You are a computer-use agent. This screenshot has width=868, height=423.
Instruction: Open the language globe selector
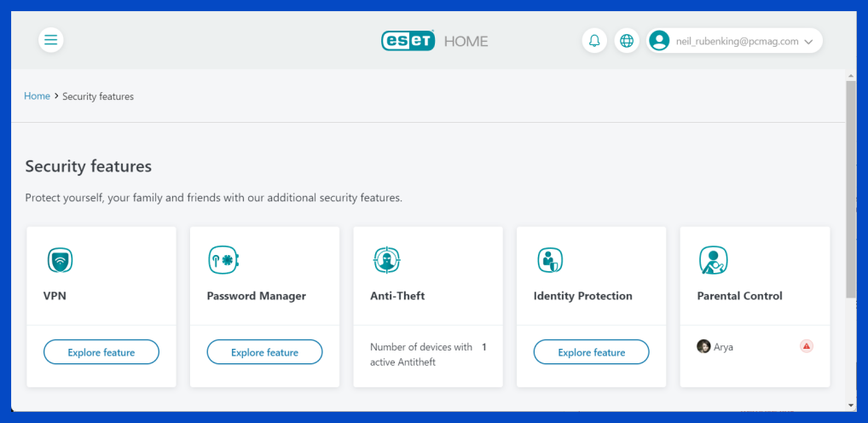click(x=627, y=41)
